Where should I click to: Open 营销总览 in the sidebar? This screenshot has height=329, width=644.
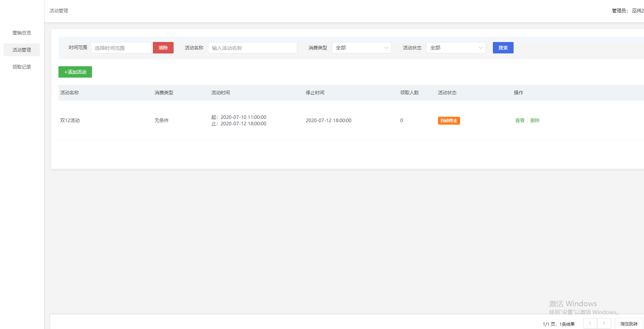click(x=22, y=33)
